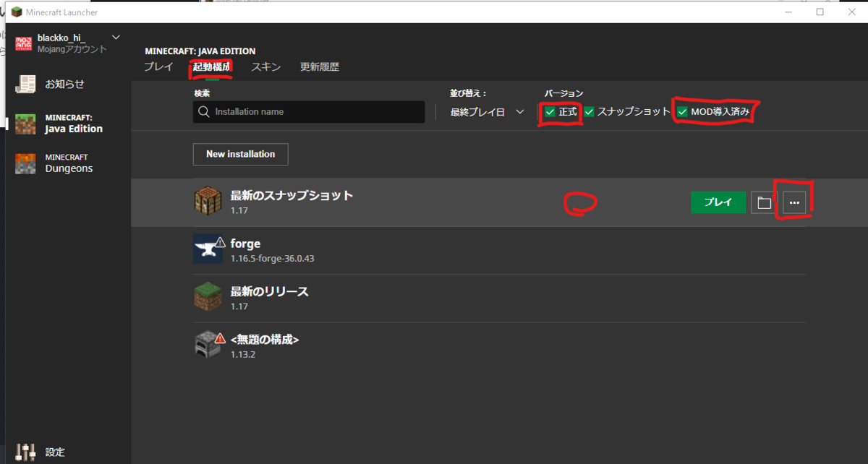The height and width of the screenshot is (464, 868).
Task: Select Minecraft Java Edition grass block icon
Action: click(x=25, y=124)
